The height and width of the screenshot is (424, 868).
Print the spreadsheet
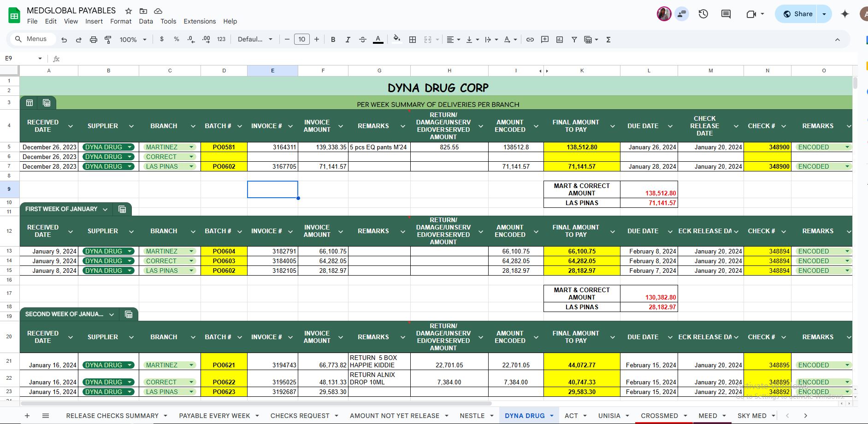click(x=94, y=40)
